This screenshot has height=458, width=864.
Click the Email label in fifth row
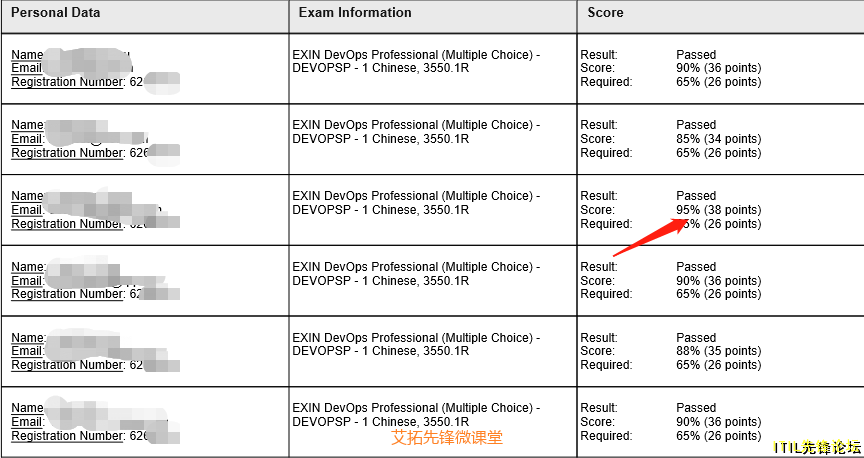pyautogui.click(x=27, y=351)
